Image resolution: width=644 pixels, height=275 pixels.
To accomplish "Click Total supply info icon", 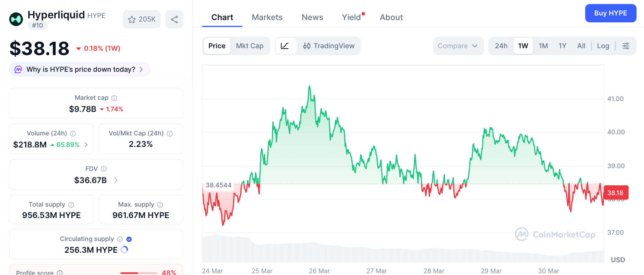I will pos(71,205).
